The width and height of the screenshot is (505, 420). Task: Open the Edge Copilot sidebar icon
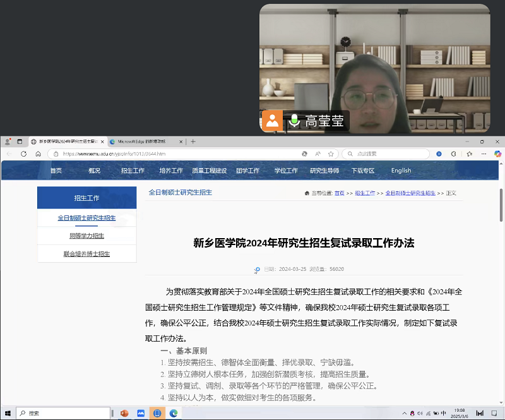click(x=497, y=153)
